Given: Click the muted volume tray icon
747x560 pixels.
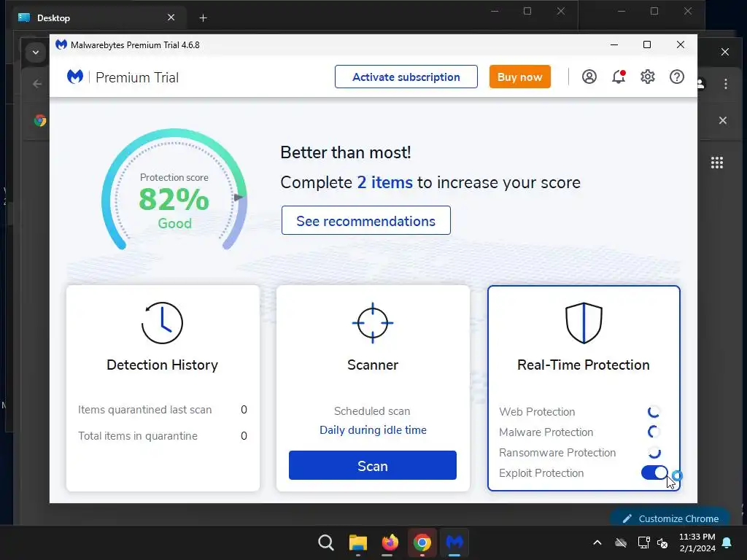Looking at the screenshot, I should pyautogui.click(x=662, y=542).
